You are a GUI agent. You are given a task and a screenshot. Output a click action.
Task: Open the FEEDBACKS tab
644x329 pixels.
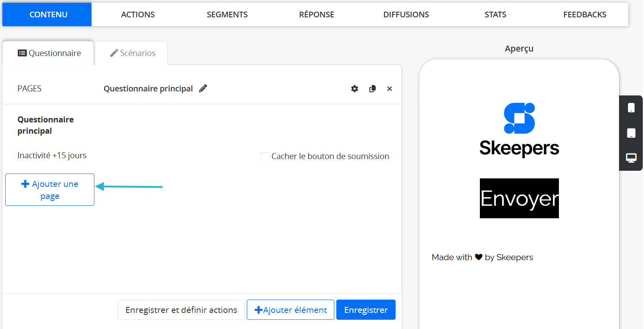pos(585,14)
